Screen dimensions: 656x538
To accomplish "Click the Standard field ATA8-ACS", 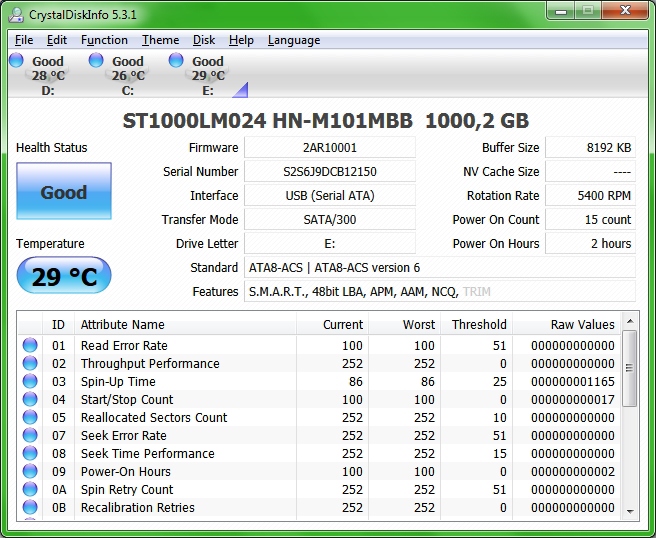I will pos(440,268).
